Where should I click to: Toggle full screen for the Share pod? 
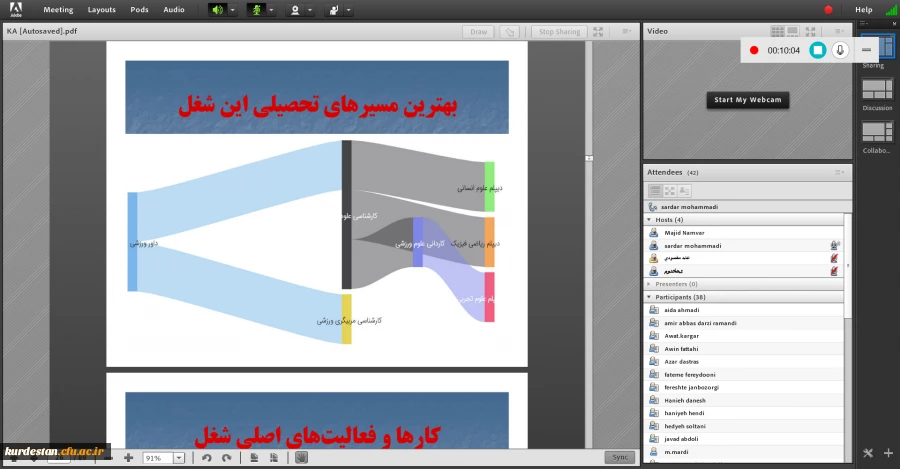(x=598, y=31)
